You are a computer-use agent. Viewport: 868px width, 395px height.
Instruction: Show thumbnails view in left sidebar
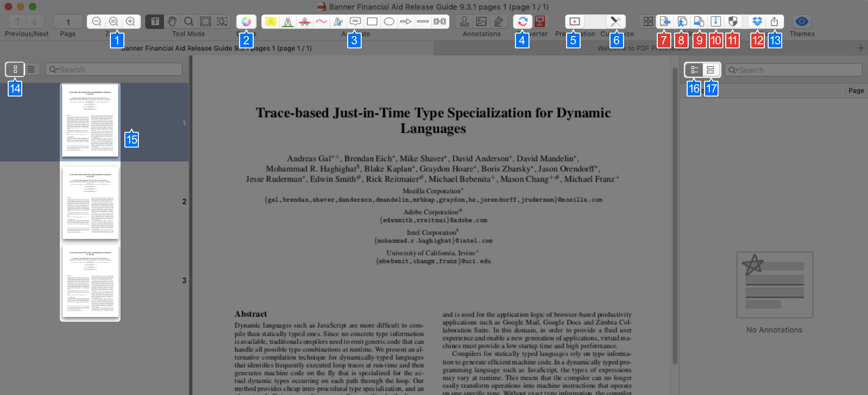[x=15, y=69]
